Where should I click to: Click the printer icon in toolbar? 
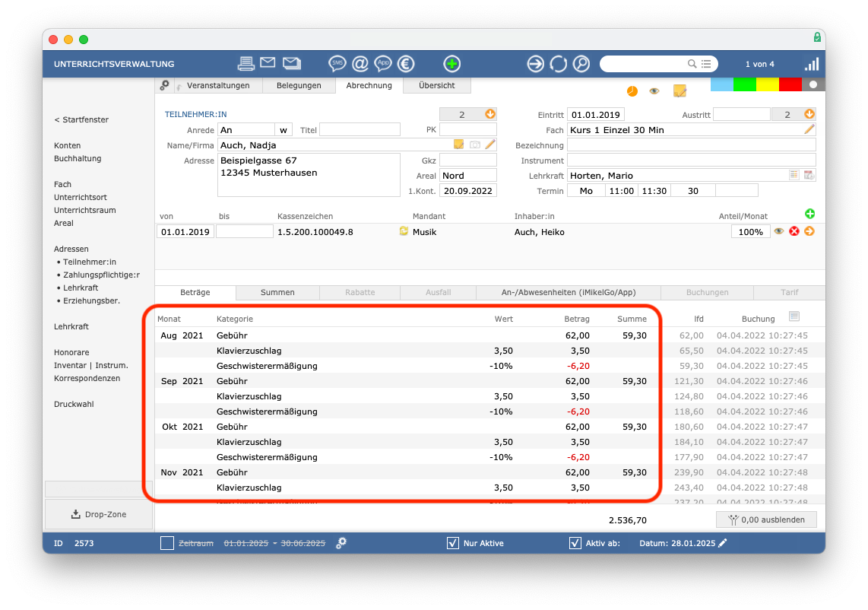246,64
